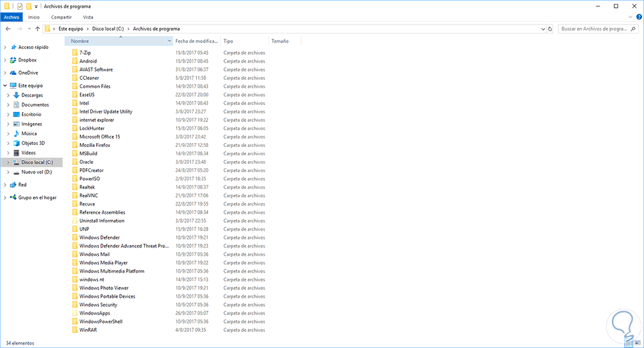Click the CCleaner folder icon

(74, 77)
